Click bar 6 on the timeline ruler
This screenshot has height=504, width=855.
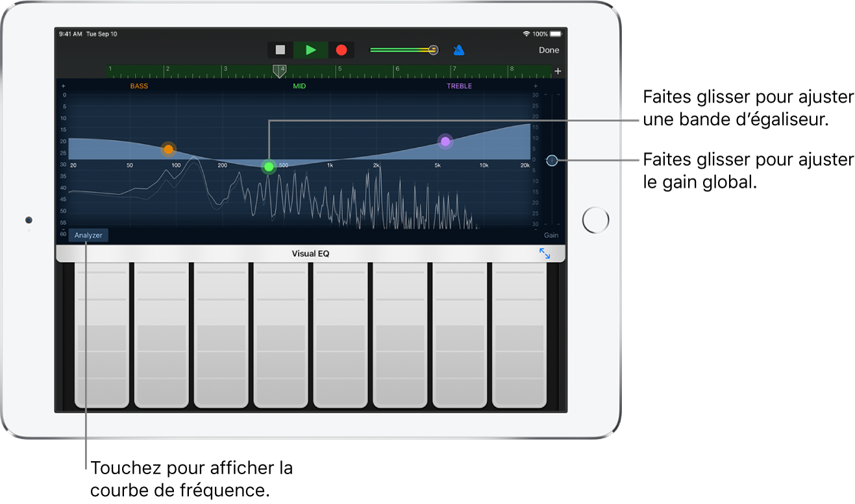(x=397, y=68)
